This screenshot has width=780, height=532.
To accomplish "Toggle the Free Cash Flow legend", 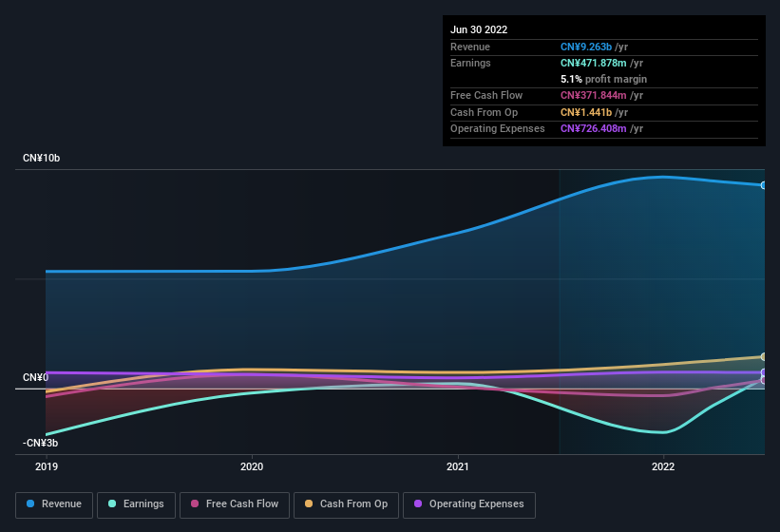I will point(235,505).
